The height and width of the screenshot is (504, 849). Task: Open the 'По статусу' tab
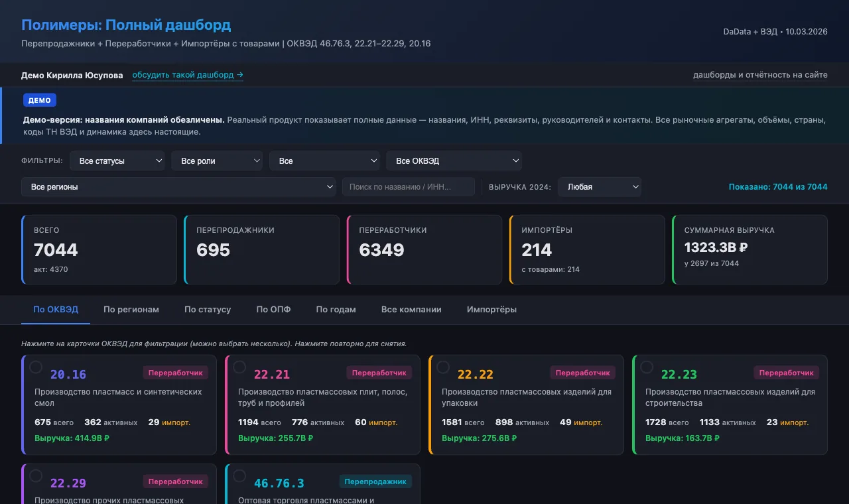(208, 310)
